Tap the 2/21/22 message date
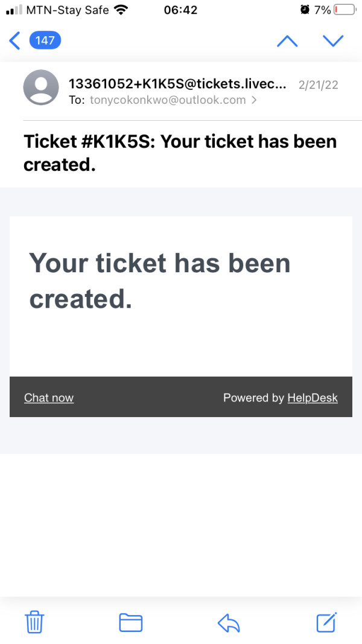Image resolution: width=362 pixels, height=644 pixels. 318,84
